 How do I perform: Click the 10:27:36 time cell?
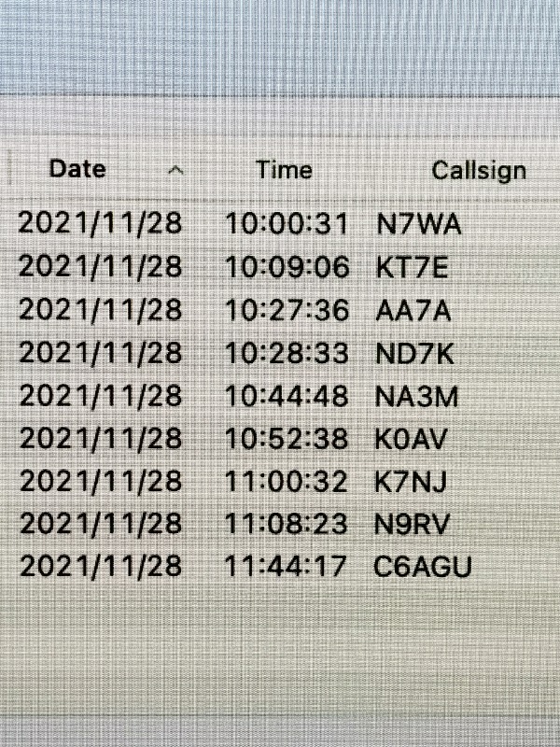coord(287,310)
